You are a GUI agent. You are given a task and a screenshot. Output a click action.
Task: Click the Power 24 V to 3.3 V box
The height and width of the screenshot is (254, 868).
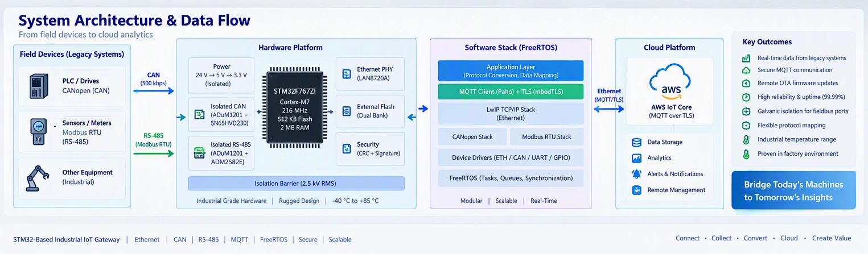click(x=221, y=75)
